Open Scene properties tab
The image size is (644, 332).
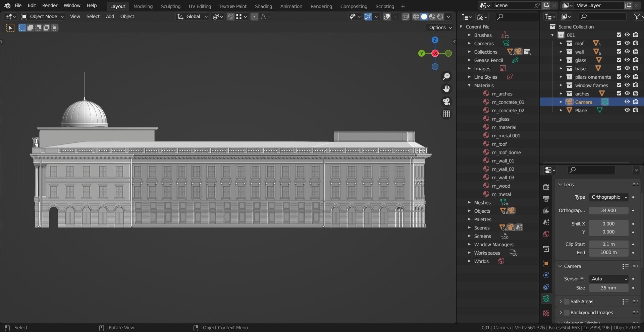coord(546,222)
